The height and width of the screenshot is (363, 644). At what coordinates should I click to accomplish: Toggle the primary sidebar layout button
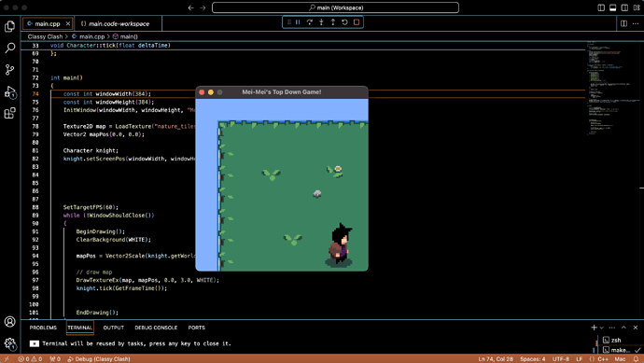tap(601, 7)
